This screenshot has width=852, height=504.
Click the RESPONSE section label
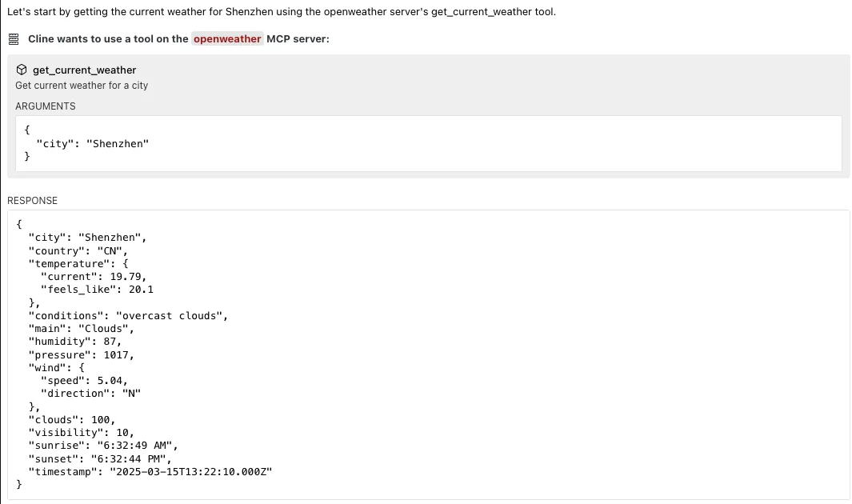pyautogui.click(x=32, y=201)
